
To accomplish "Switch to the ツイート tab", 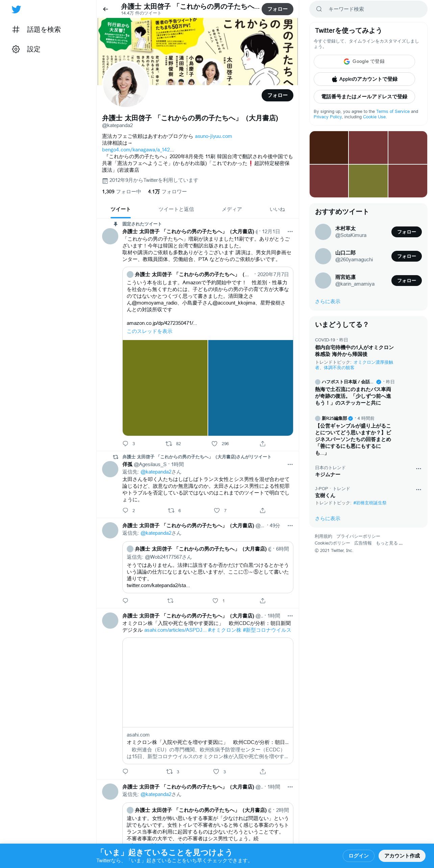I will pos(120,209).
